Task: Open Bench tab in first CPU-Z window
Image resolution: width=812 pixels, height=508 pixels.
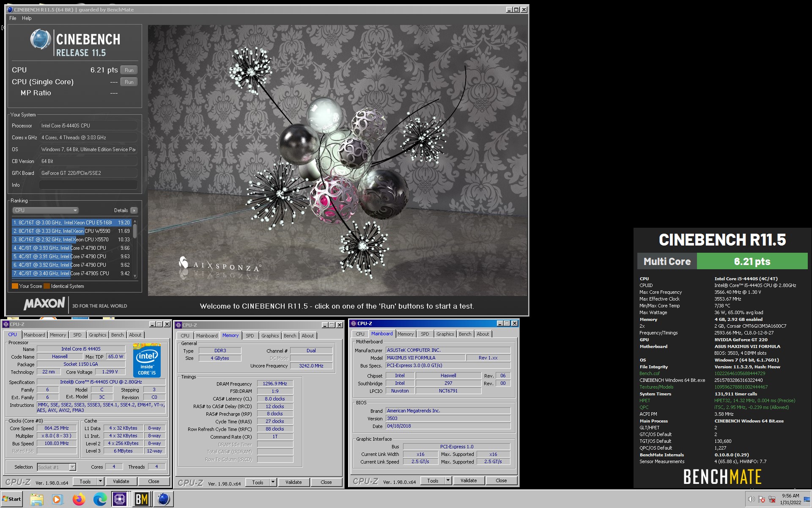Action: coord(117,335)
